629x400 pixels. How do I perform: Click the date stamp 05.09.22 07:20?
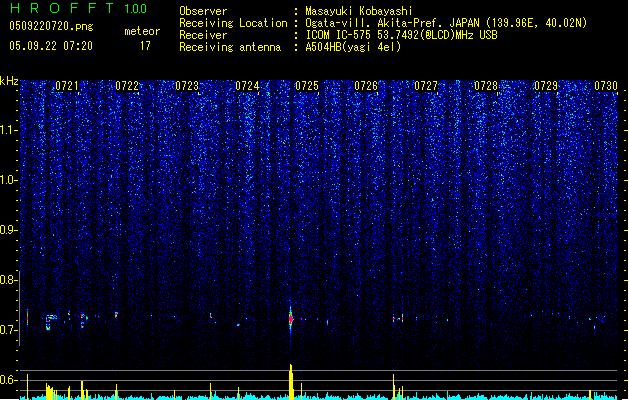coord(51,46)
